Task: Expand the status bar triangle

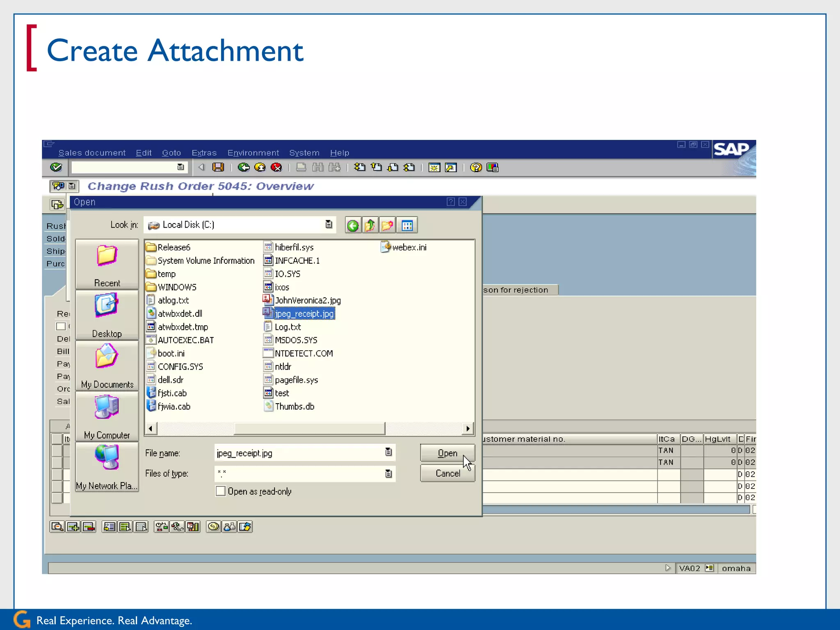Action: pos(668,568)
